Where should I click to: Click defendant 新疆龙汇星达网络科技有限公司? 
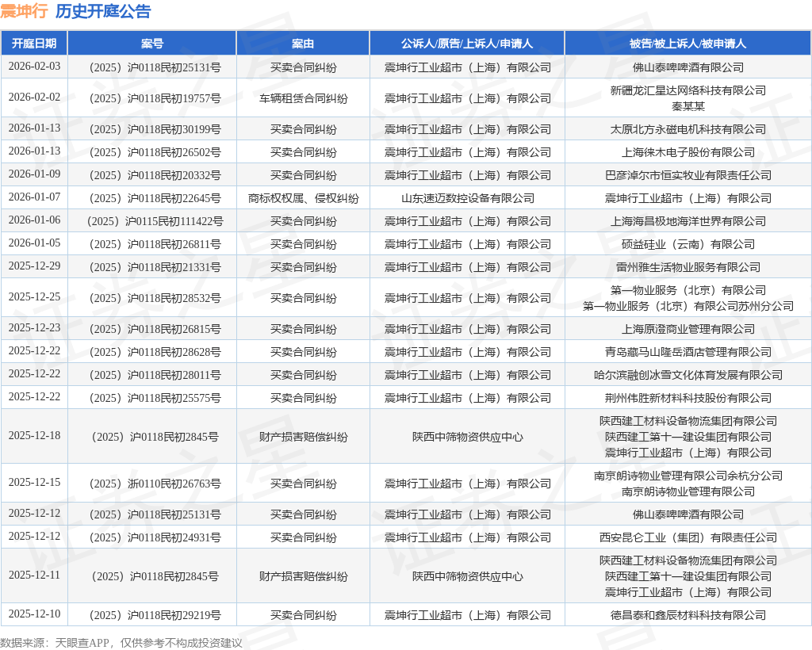pyautogui.click(x=688, y=90)
